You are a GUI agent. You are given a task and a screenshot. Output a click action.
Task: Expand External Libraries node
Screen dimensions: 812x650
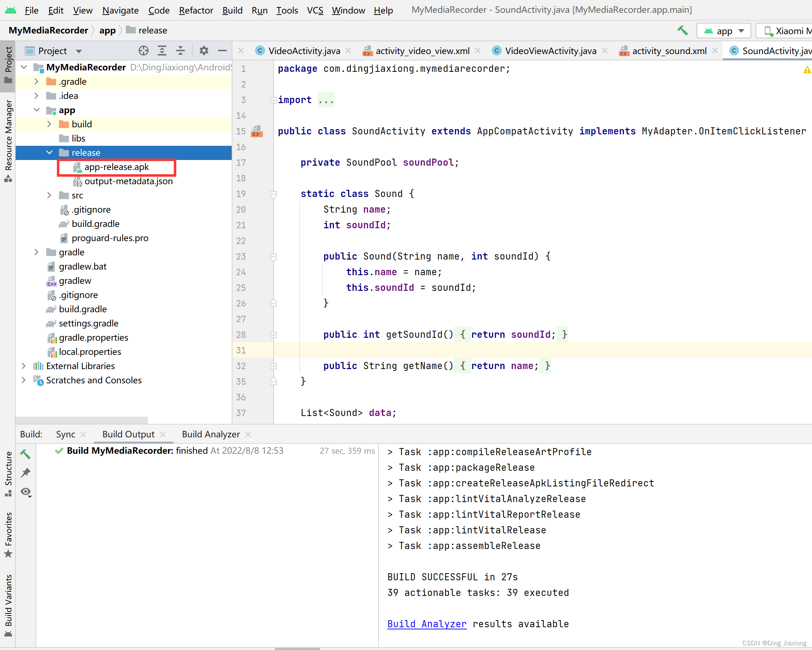tap(24, 366)
